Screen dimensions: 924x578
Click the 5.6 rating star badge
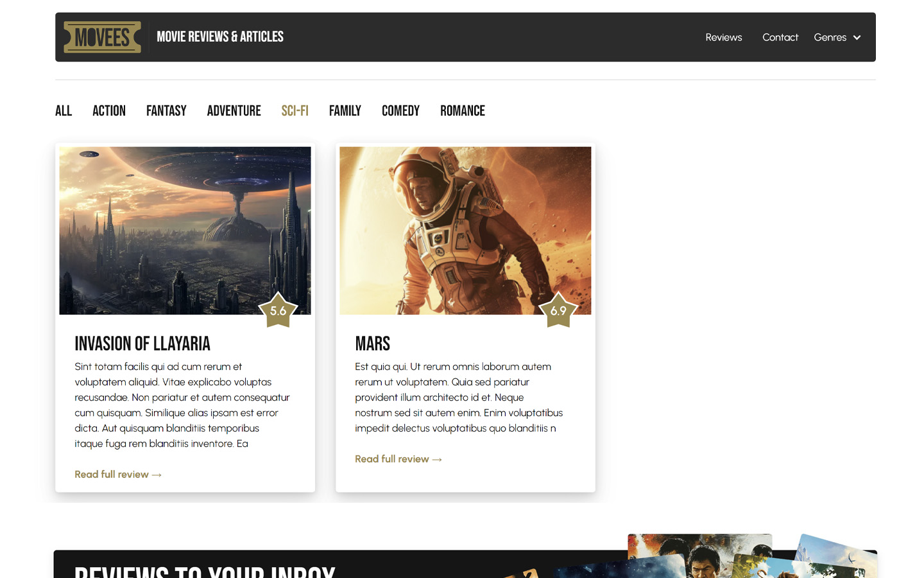(x=278, y=311)
